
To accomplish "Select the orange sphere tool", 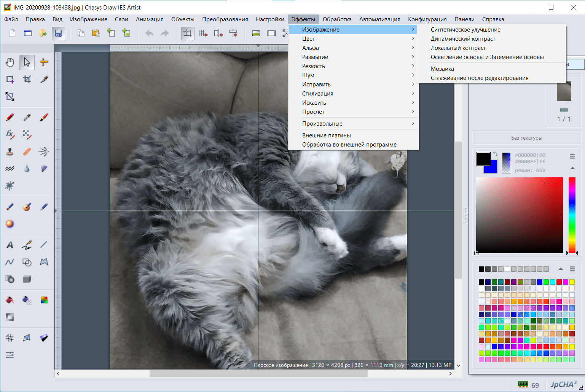I will [10, 224].
